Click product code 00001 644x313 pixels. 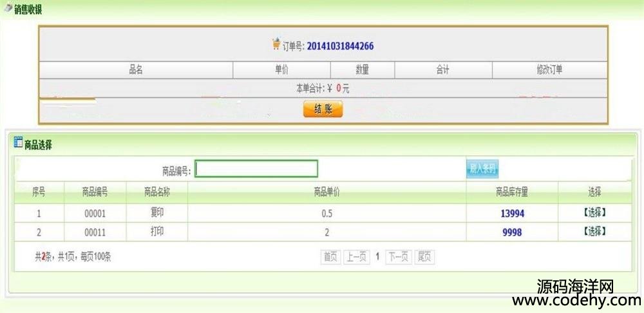coord(95,214)
